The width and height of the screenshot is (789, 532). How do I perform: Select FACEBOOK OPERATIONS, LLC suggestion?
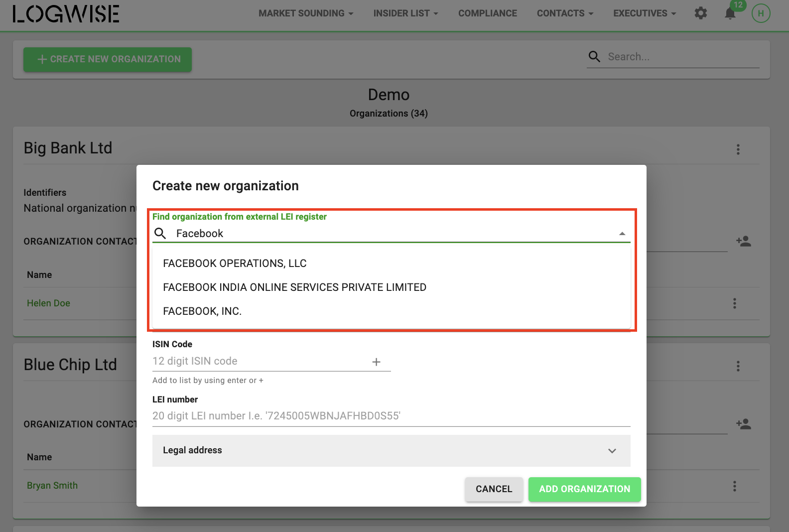coord(392,264)
